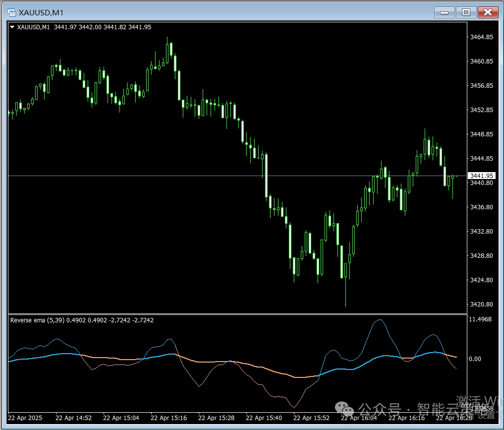
Task: Click the 3432.80 price scale value
Action: coord(481,231)
